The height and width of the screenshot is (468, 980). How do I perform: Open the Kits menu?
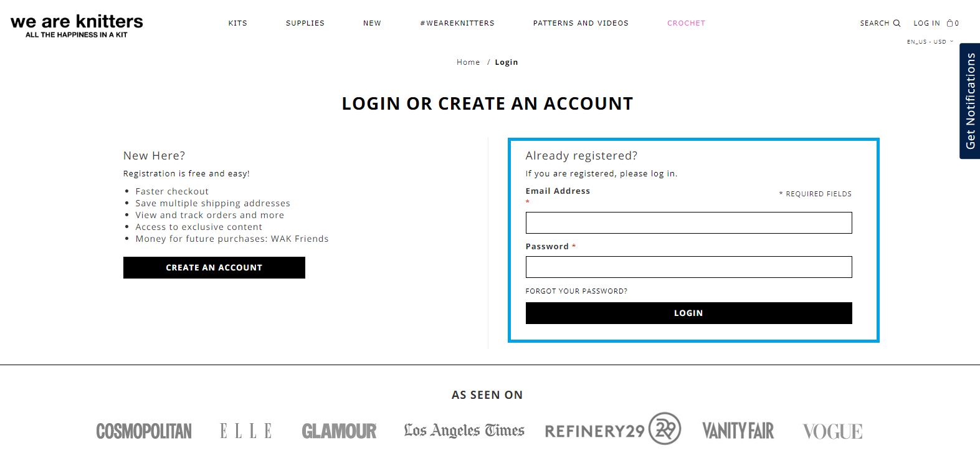(238, 23)
